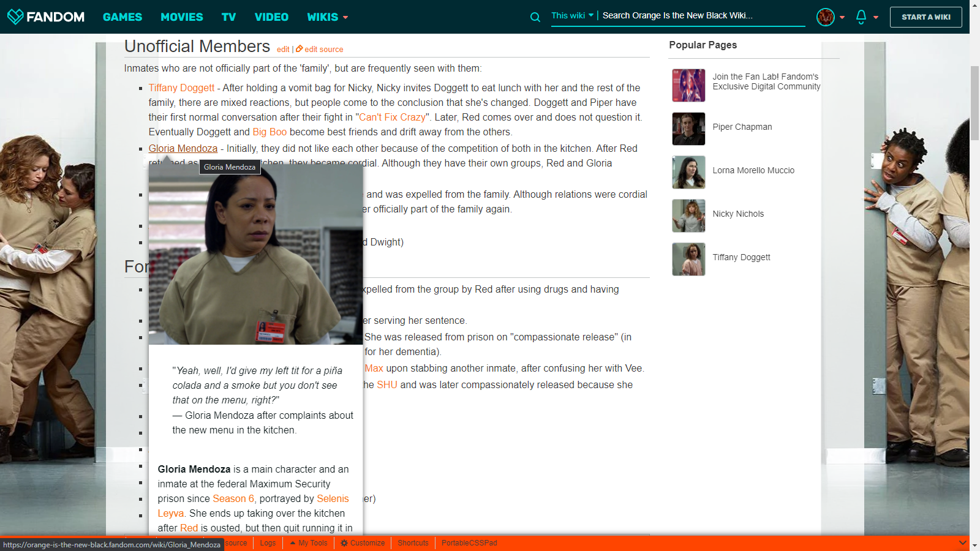Open Tiffany Doggett popular page thumbnail

coord(688,259)
